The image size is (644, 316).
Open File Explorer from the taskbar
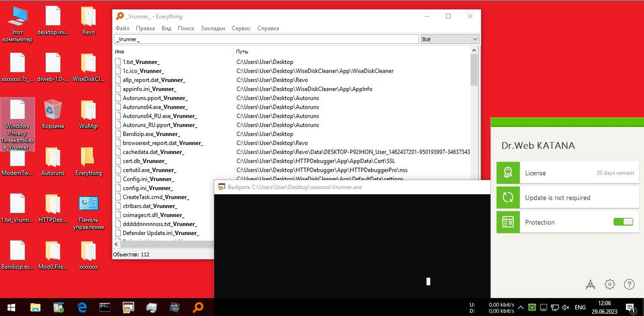pos(35,307)
